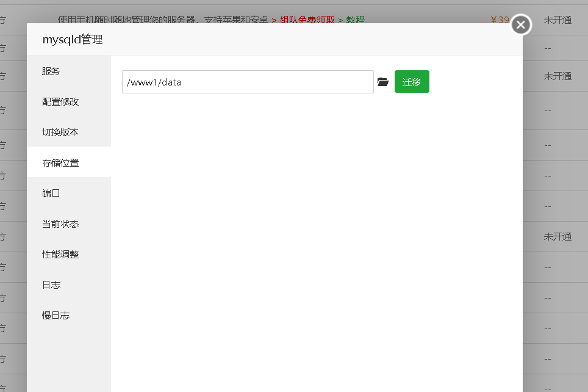Focus the /www1/data path field
The width and height of the screenshot is (588, 392).
click(248, 82)
